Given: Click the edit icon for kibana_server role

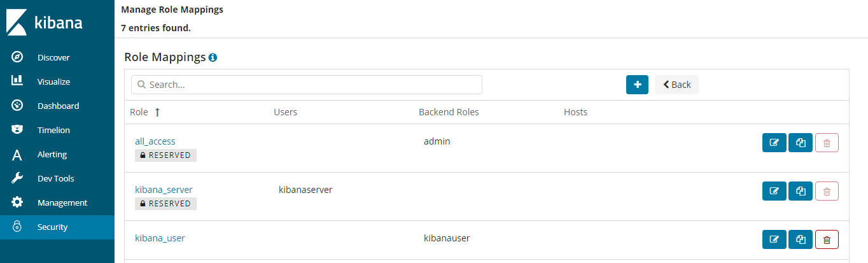Looking at the screenshot, I should point(774,191).
